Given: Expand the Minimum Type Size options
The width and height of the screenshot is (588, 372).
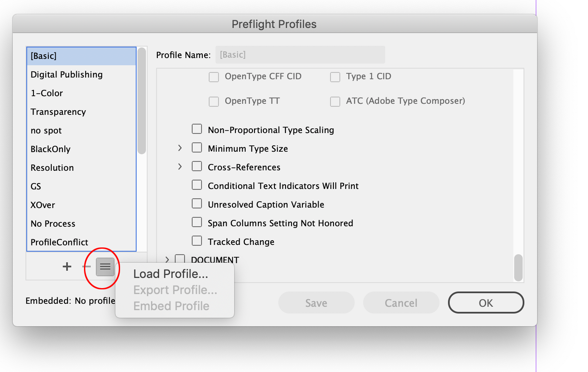Looking at the screenshot, I should (x=179, y=148).
